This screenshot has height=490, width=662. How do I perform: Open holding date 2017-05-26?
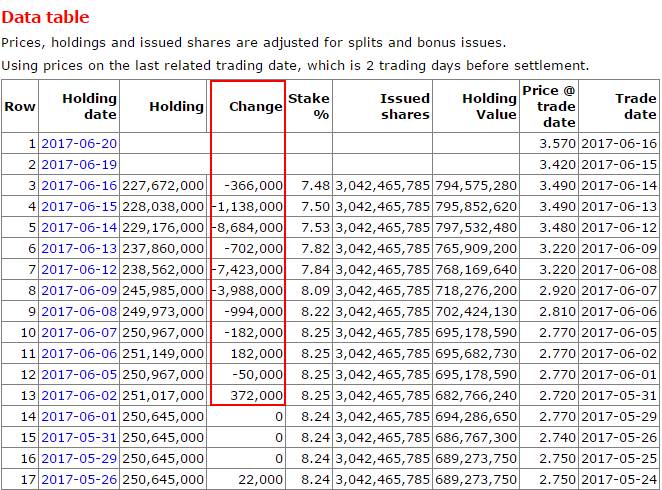click(x=79, y=479)
